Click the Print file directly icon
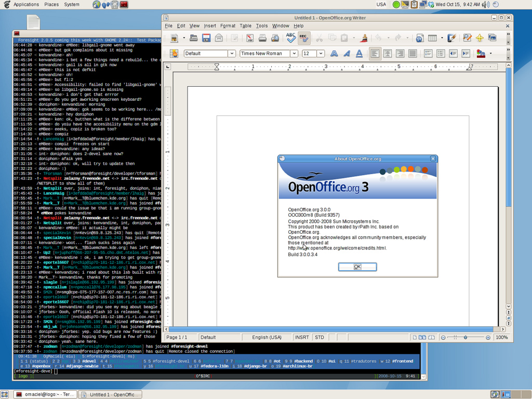The height and width of the screenshot is (399, 532). (x=262, y=38)
